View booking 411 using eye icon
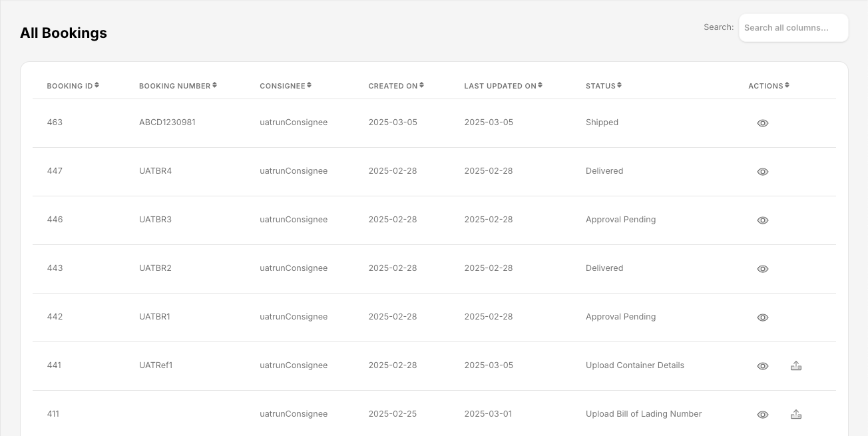This screenshot has width=868, height=436. point(763,415)
